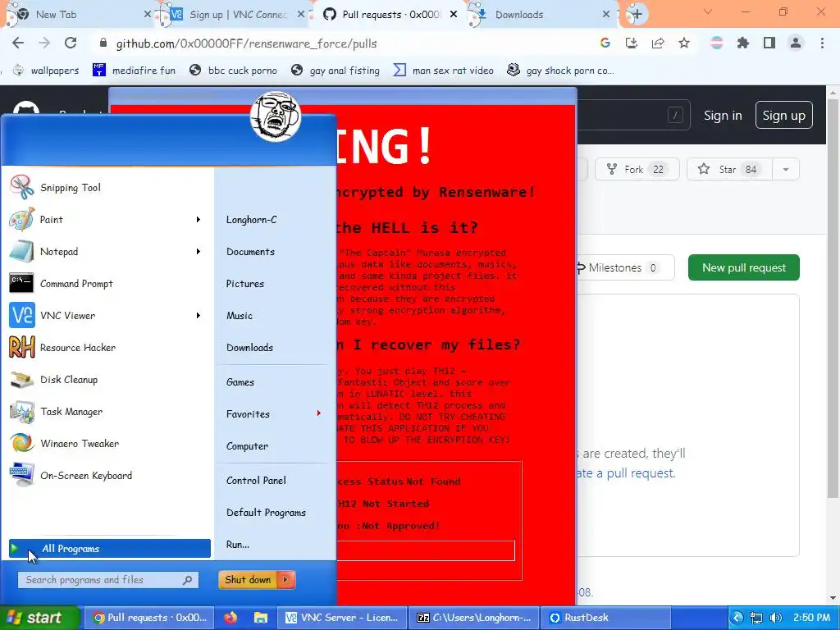Click GitHub Sign in link
The height and width of the screenshot is (630, 840).
[723, 115]
